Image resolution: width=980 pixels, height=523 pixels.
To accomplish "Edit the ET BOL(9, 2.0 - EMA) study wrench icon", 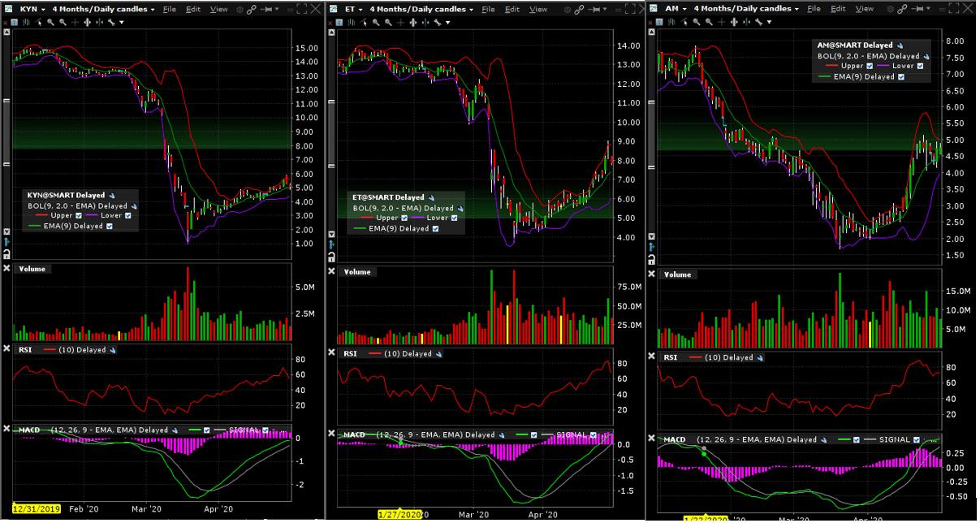I will [460, 209].
